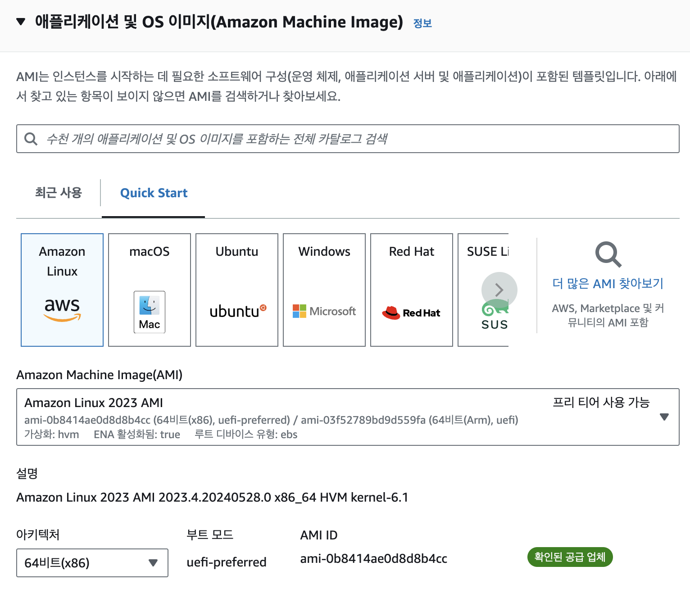Select the SUSE Linux AMI card
Screen dimensions: 690x616
pyautogui.click(x=483, y=290)
